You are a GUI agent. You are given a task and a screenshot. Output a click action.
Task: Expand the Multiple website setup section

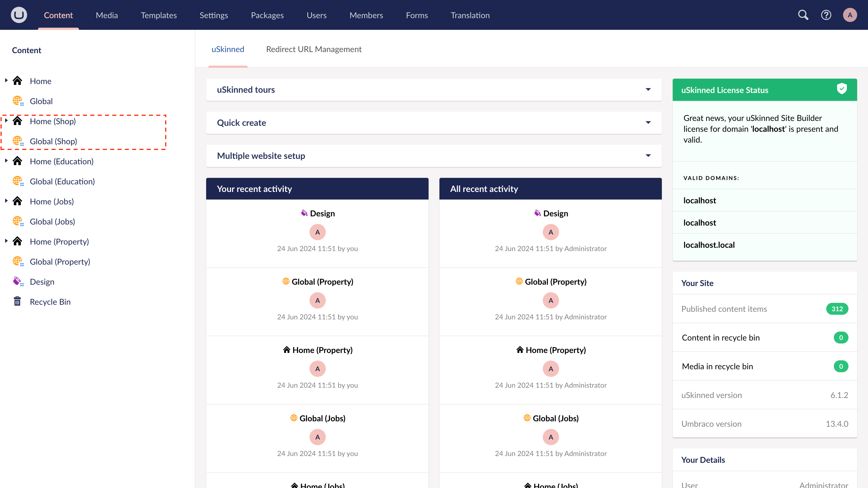648,156
